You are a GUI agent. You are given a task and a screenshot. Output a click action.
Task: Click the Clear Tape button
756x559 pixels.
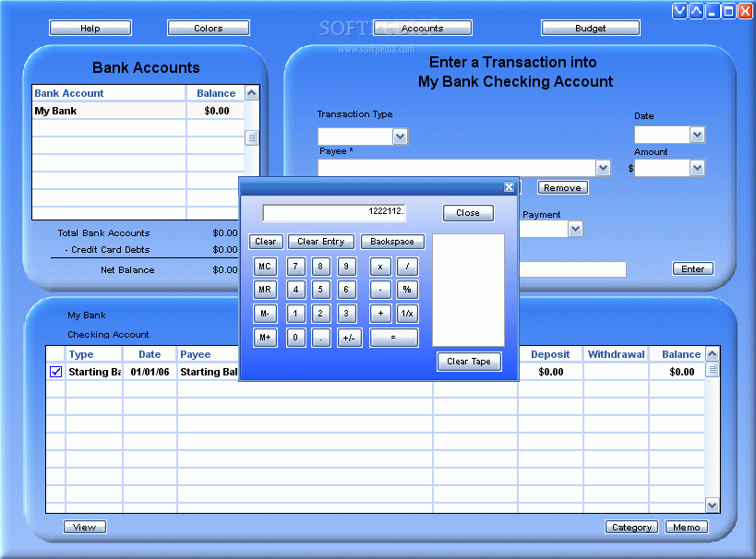469,362
